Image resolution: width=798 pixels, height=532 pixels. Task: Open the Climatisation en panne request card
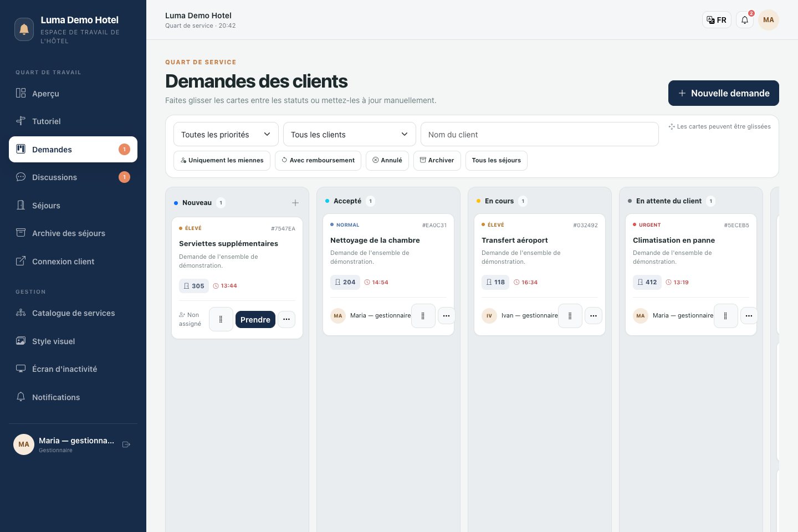click(691, 274)
